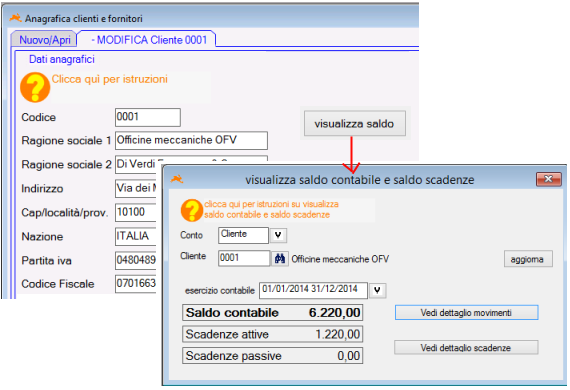Click the Codice Fiscale input field
This screenshot has width=570, height=390.
(x=136, y=284)
